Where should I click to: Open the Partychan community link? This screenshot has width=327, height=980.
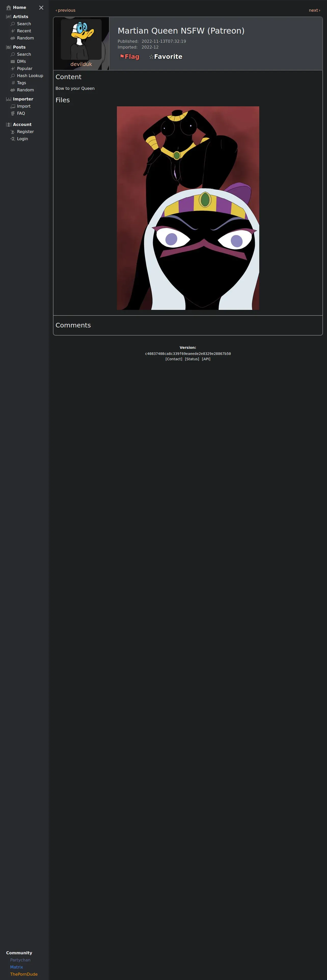pos(20,960)
